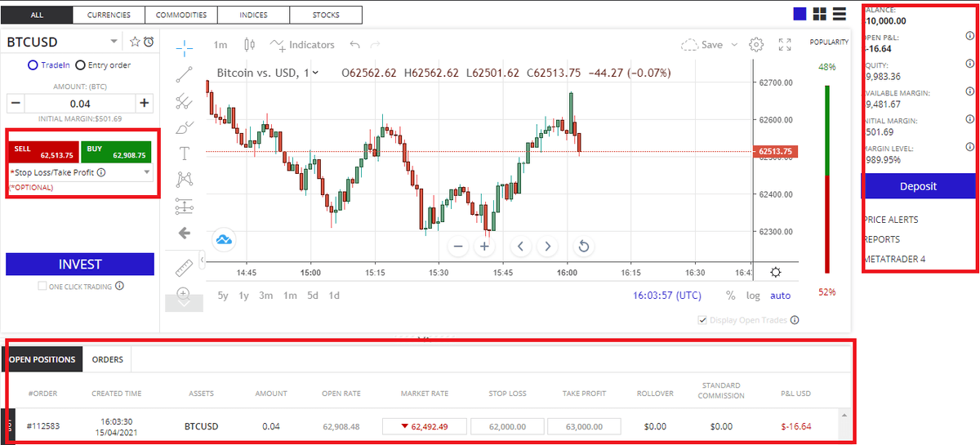Open the BTCUSD asset dropdown
The width and height of the screenshot is (980, 445).
[114, 42]
